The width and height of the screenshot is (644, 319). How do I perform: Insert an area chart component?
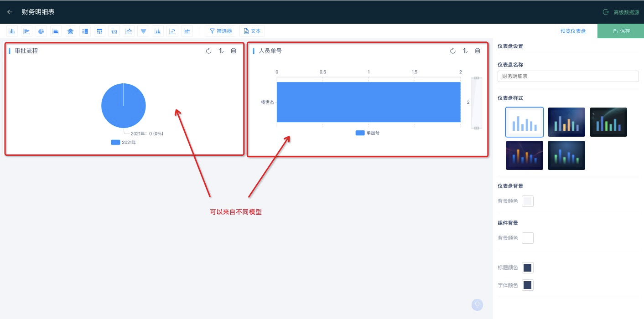56,31
